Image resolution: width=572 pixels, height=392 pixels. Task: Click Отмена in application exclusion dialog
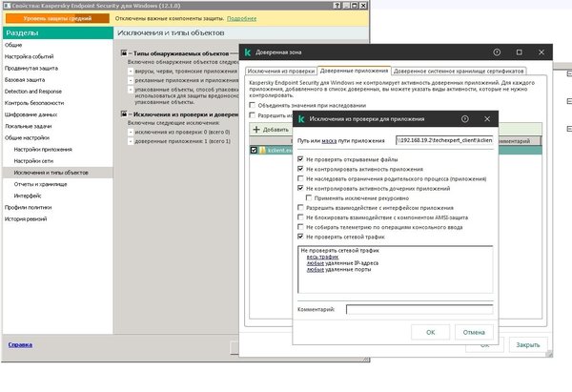pyautogui.click(x=474, y=332)
